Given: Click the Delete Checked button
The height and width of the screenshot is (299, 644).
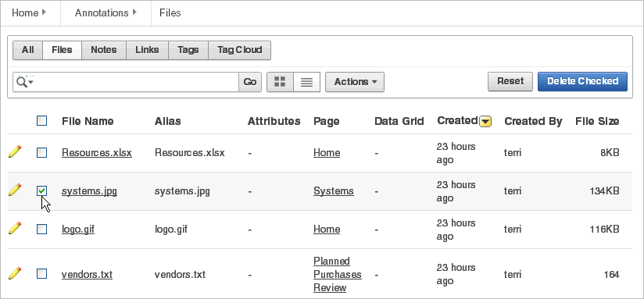Looking at the screenshot, I should tap(582, 81).
